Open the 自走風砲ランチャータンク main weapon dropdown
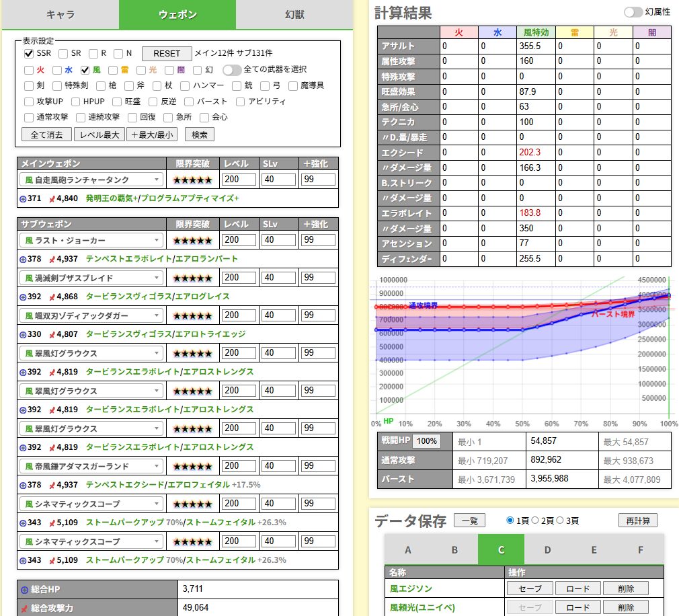This screenshot has width=679, height=616. click(x=91, y=180)
